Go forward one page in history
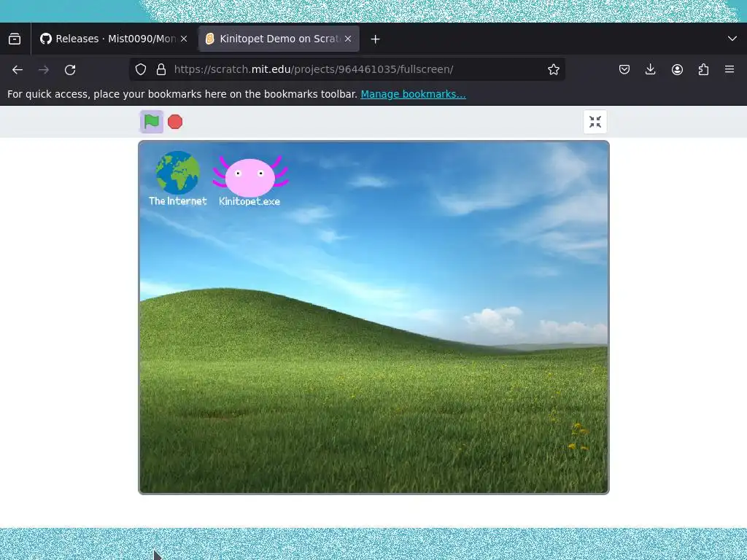Viewport: 747px width, 560px height. 44,69
